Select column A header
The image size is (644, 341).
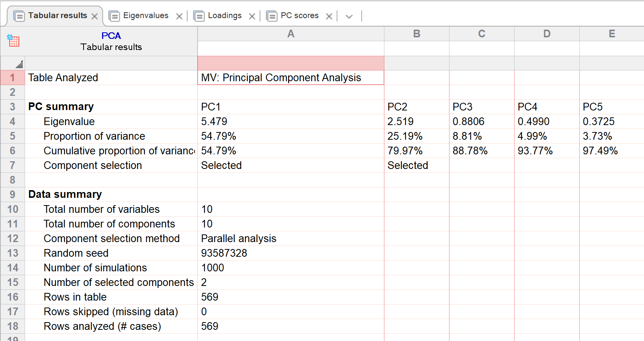[291, 34]
